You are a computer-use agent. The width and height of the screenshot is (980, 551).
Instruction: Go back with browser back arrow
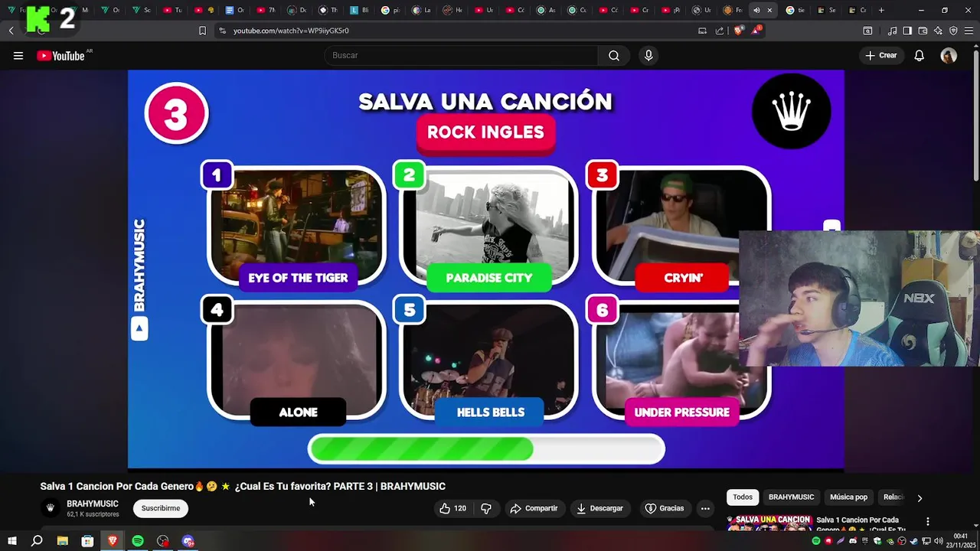coord(11,31)
